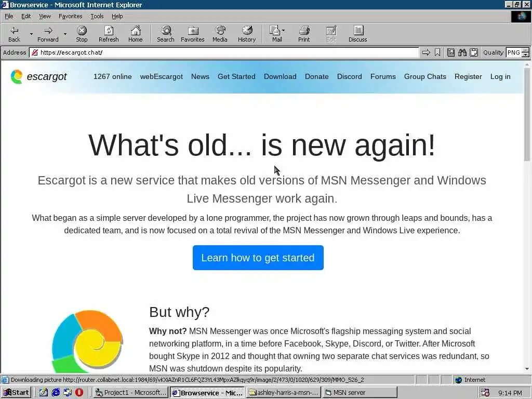Switch to ashley-harris-a-msn taskbar folder
The image size is (532, 399).
pos(284,393)
